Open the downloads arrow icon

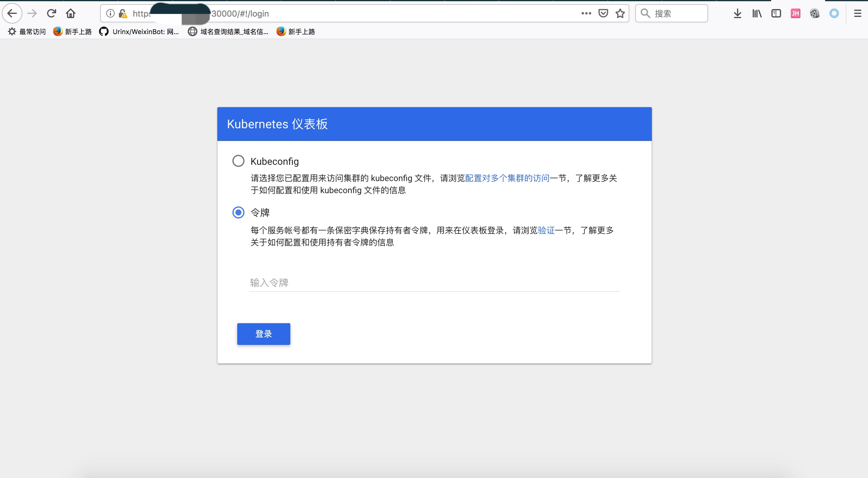[x=737, y=14]
